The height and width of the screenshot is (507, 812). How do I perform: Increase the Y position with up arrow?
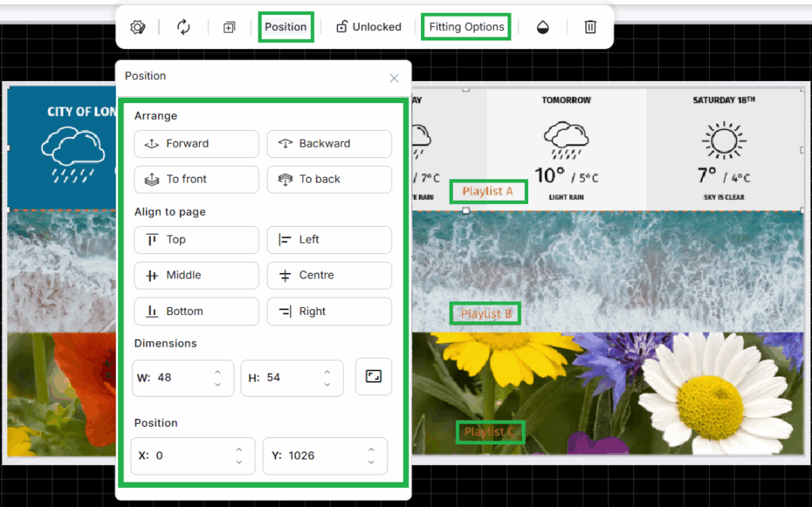(371, 450)
